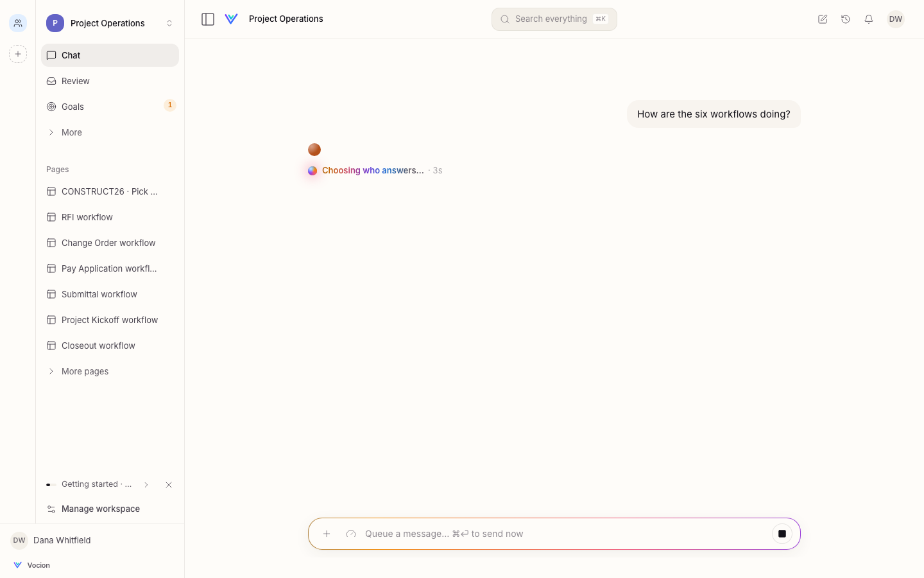Expand the Getting started checklist arrow
The image size is (924, 578).
(x=146, y=485)
